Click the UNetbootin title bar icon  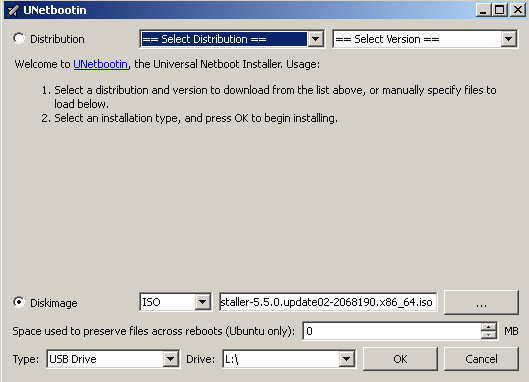pyautogui.click(x=13, y=10)
